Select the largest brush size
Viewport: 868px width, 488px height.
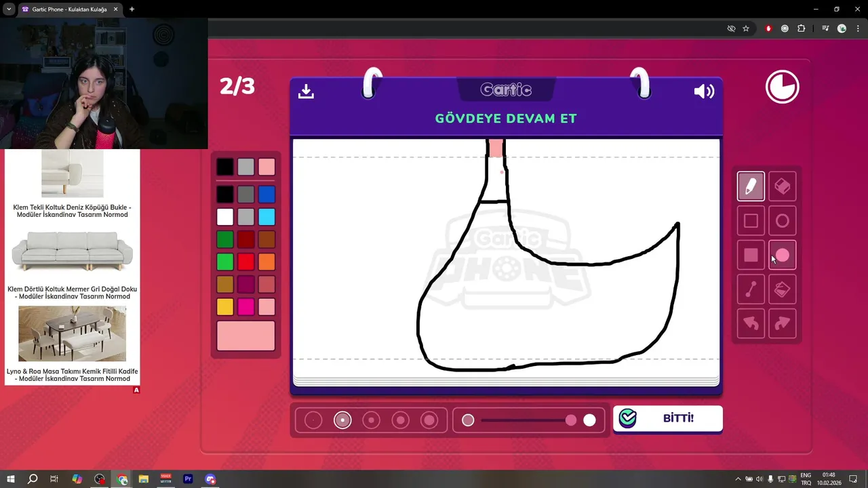click(429, 420)
